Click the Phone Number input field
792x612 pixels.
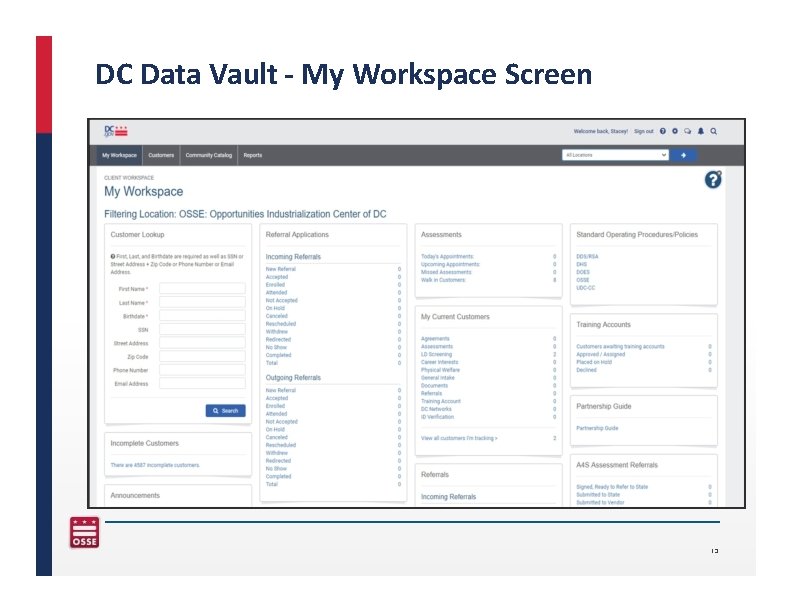tap(202, 370)
